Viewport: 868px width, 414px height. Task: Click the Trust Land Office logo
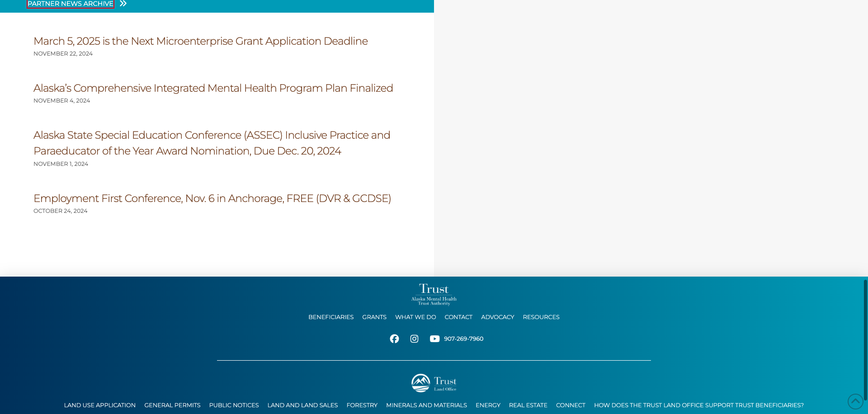point(434,383)
